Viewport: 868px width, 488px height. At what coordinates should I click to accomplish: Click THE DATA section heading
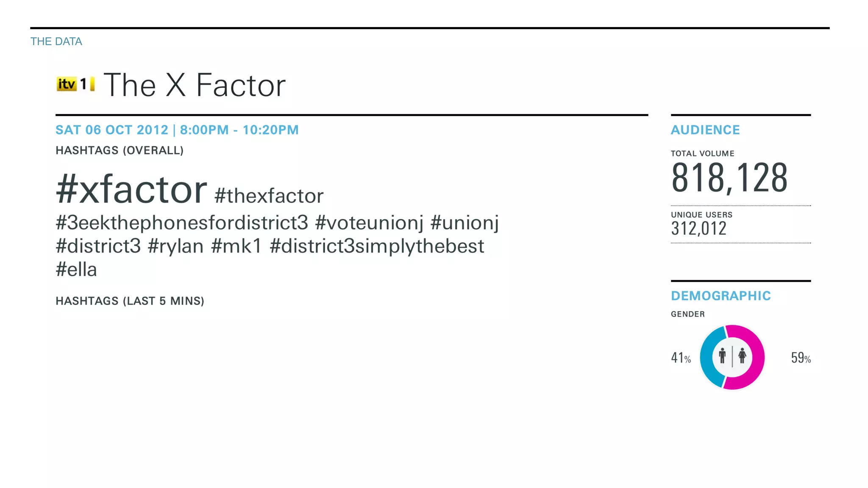point(56,42)
